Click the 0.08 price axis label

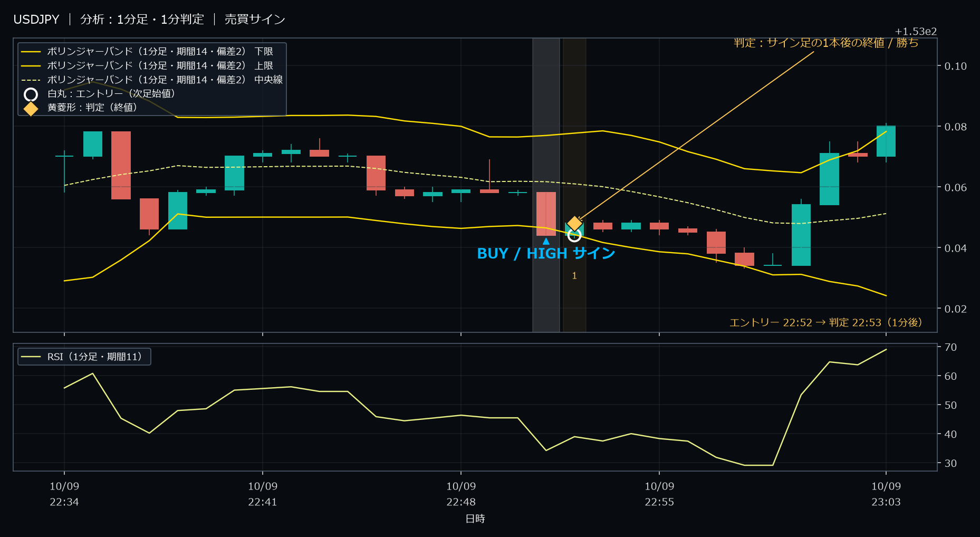click(x=955, y=127)
